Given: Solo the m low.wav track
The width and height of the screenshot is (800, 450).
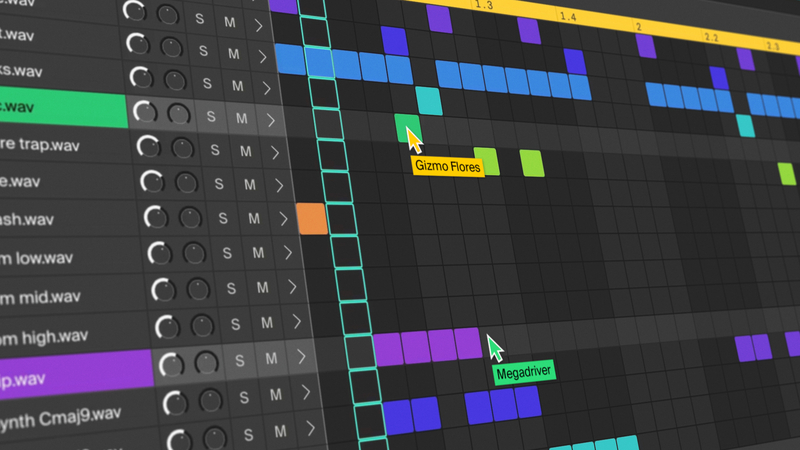Looking at the screenshot, I should (227, 253).
